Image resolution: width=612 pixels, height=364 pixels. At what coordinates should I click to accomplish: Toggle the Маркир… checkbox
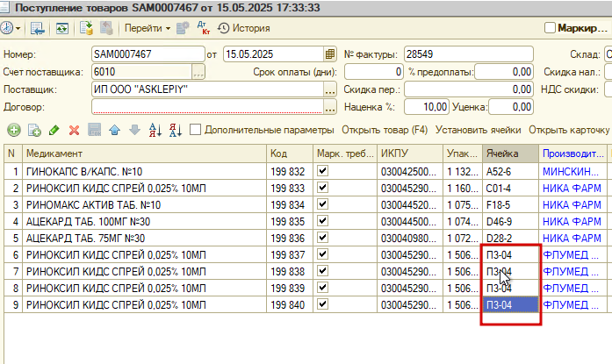[550, 28]
